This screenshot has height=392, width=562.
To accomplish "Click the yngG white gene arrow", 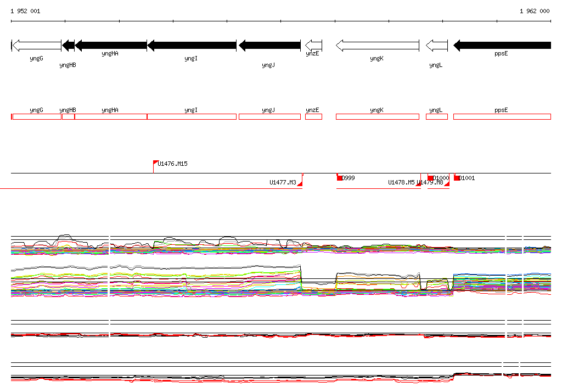I will pos(37,46).
